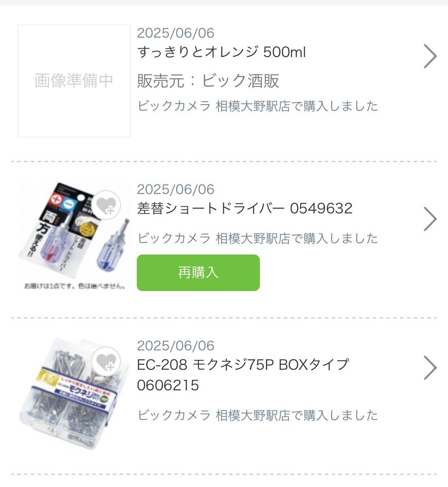
Task: Tap the green 再購入 button
Action: 198,273
